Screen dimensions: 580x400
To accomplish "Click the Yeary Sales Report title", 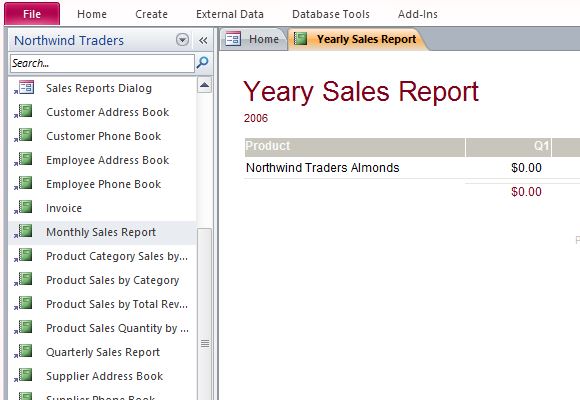I will point(361,91).
